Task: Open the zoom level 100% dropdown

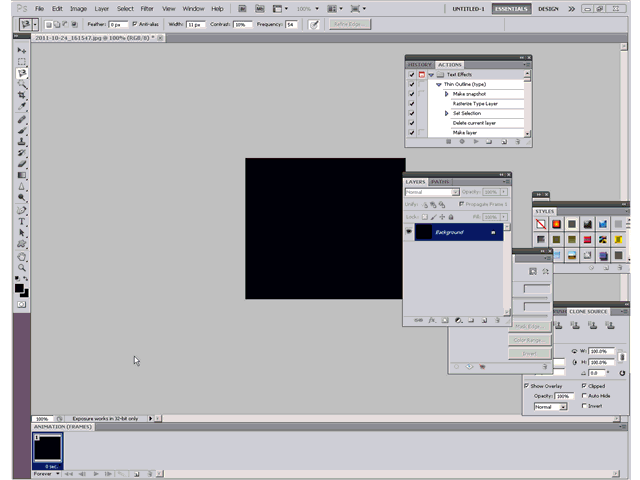Action: [x=308, y=9]
